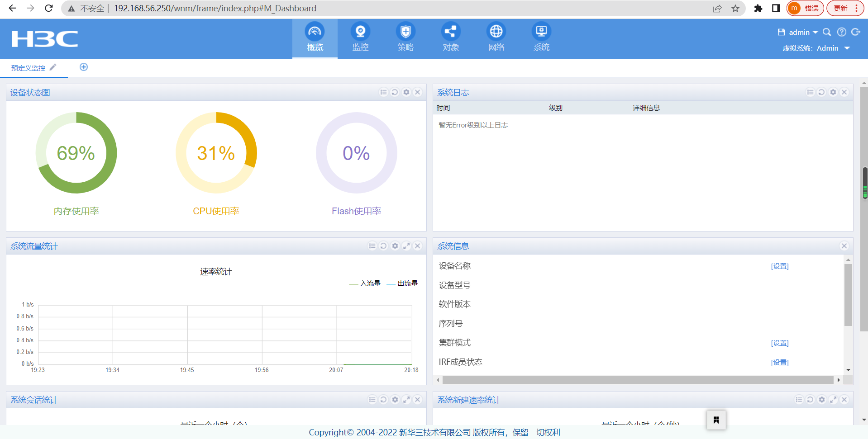
Task: Click the logout icon in header
Action: 856,32
